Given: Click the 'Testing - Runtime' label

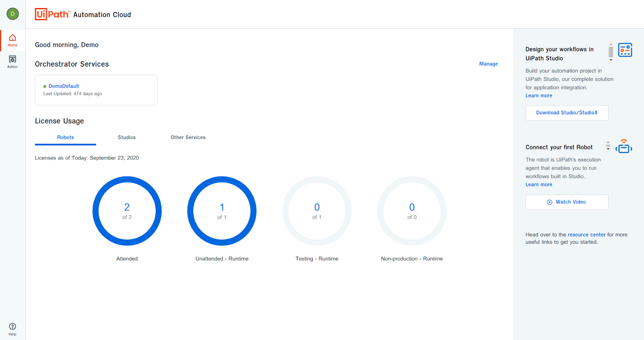Looking at the screenshot, I should click(317, 259).
